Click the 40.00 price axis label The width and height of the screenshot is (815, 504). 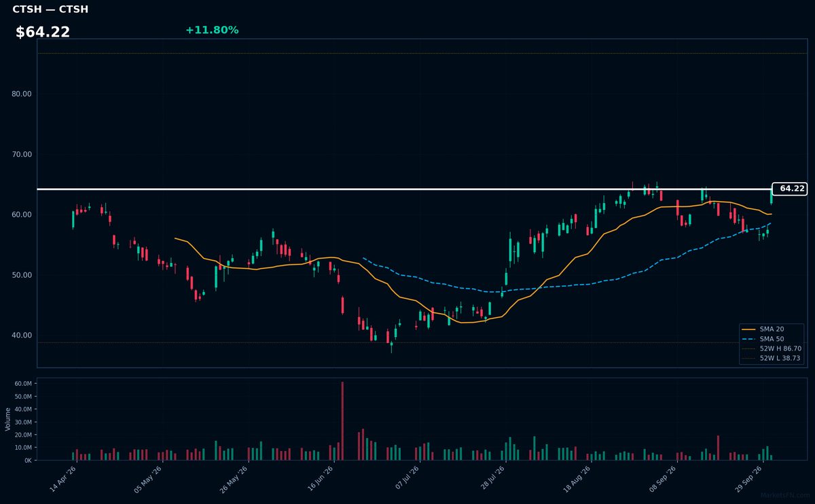22,336
